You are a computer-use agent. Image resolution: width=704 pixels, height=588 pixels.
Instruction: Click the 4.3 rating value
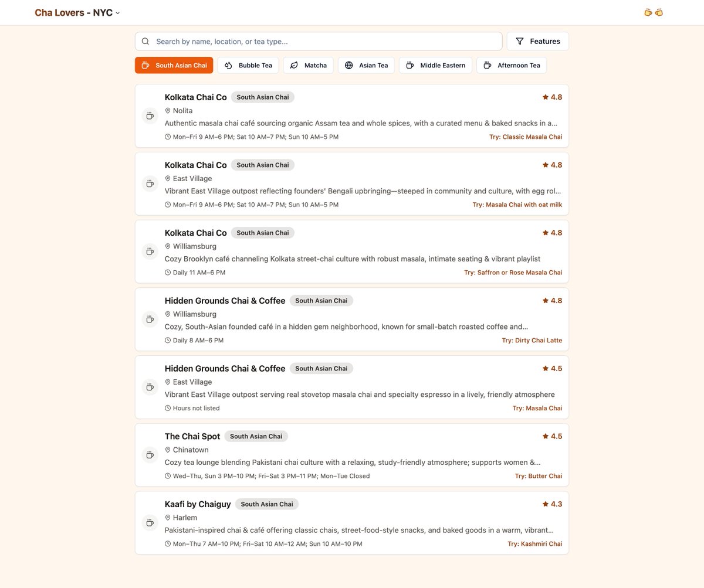pyautogui.click(x=556, y=504)
